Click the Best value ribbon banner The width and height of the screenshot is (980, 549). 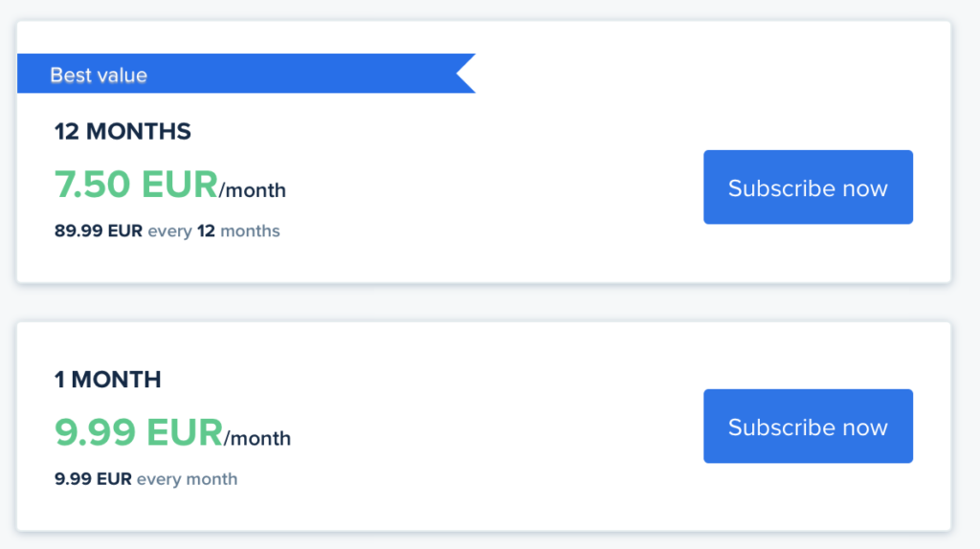(x=287, y=74)
